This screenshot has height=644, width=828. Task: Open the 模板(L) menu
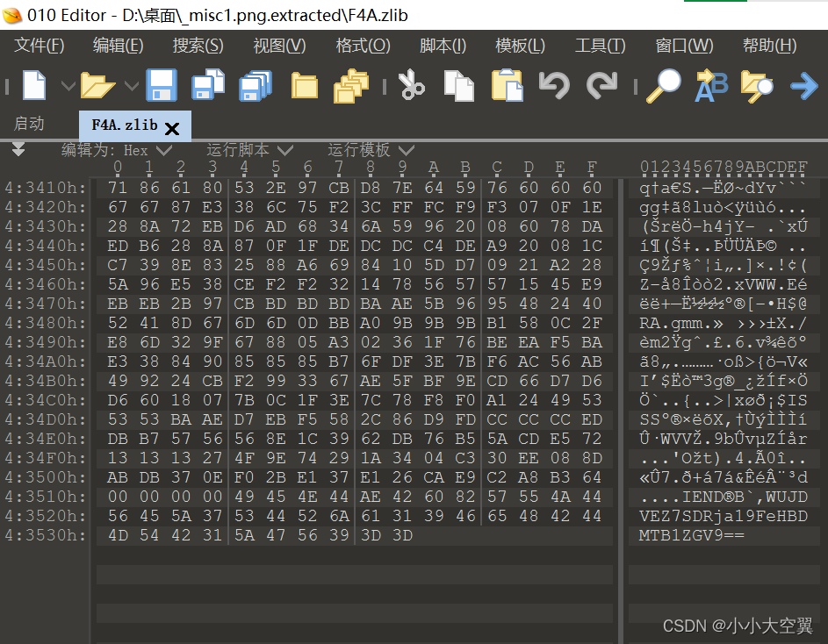pyautogui.click(x=520, y=46)
